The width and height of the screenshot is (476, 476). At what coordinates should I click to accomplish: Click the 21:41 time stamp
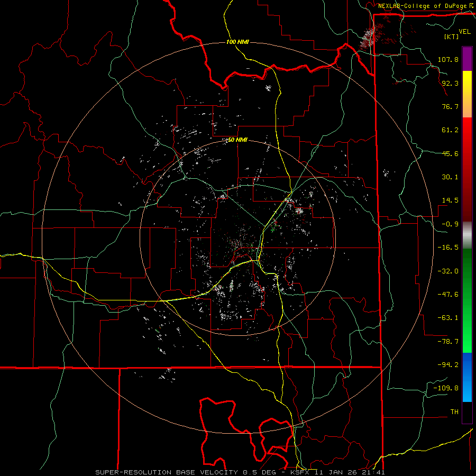click(x=373, y=472)
